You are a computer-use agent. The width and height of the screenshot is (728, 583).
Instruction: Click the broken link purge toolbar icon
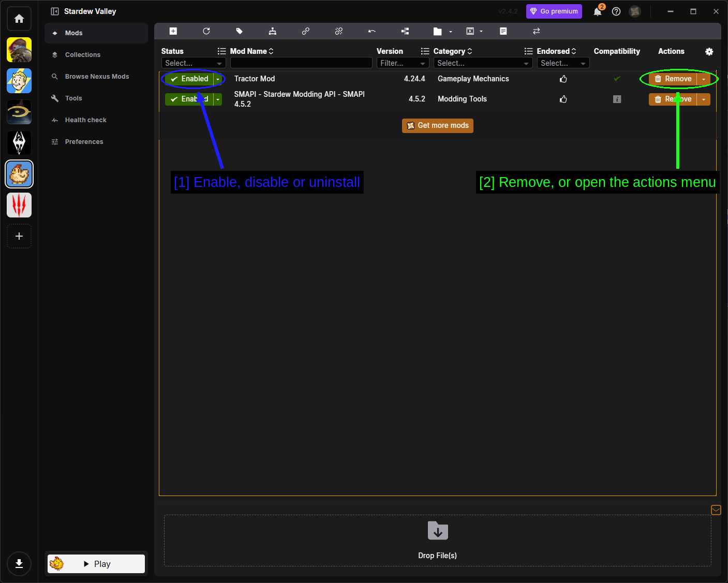[x=339, y=31]
